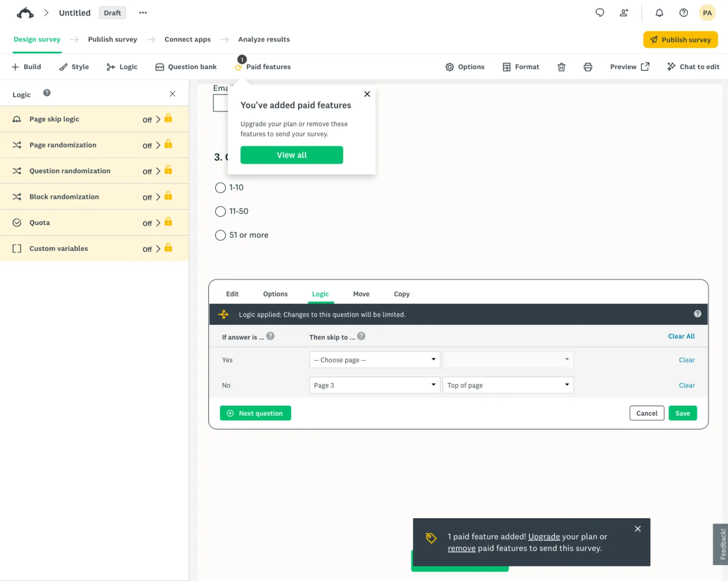
Task: Select the 11-50 radio option
Action: (220, 211)
